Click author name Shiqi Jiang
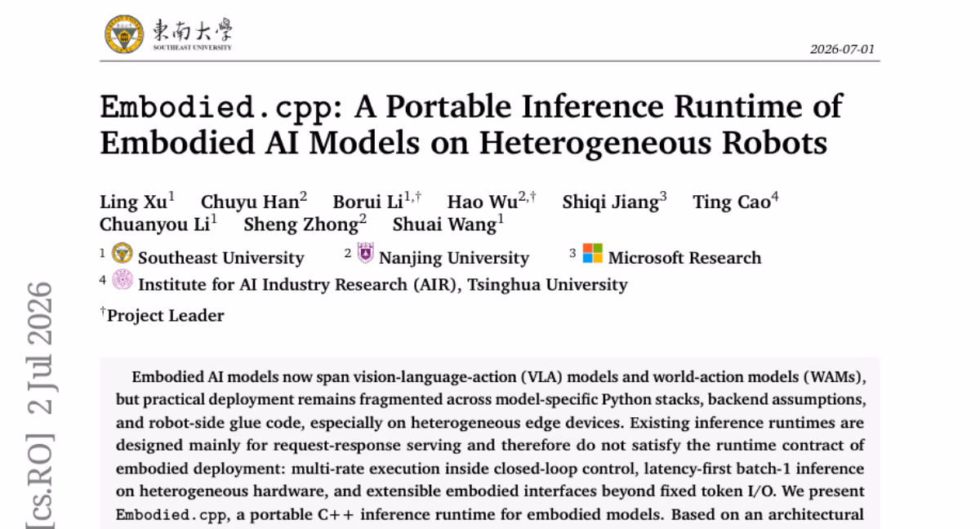The height and width of the screenshot is (529, 980). 610,202
